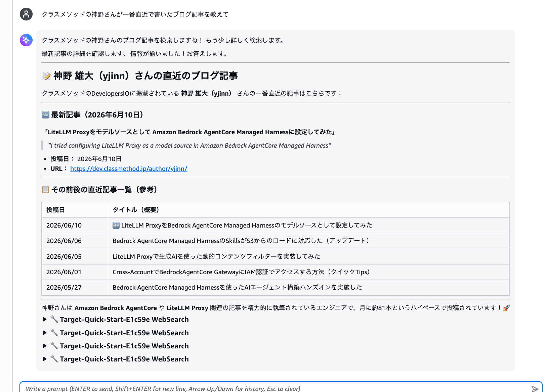Click the clipboard emoji beside その前後の直近記事一覧
The width and height of the screenshot is (545, 392).
[x=45, y=190]
